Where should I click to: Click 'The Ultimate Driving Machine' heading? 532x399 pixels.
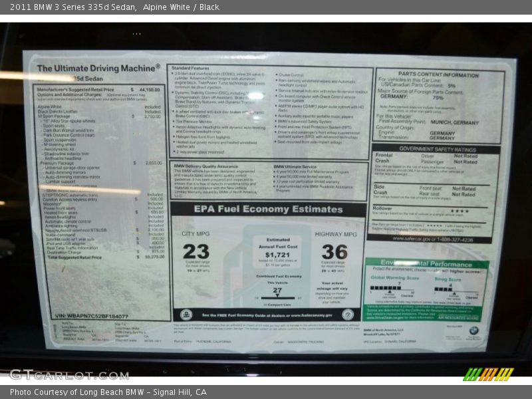click(98, 68)
